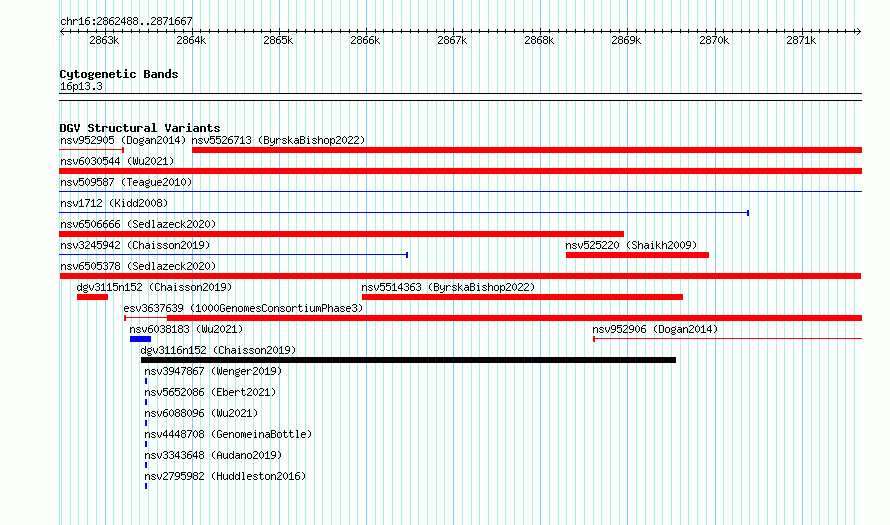Click the nsv952905 (Dogan2014) variant label
890x525 pixels.
[x=123, y=140]
